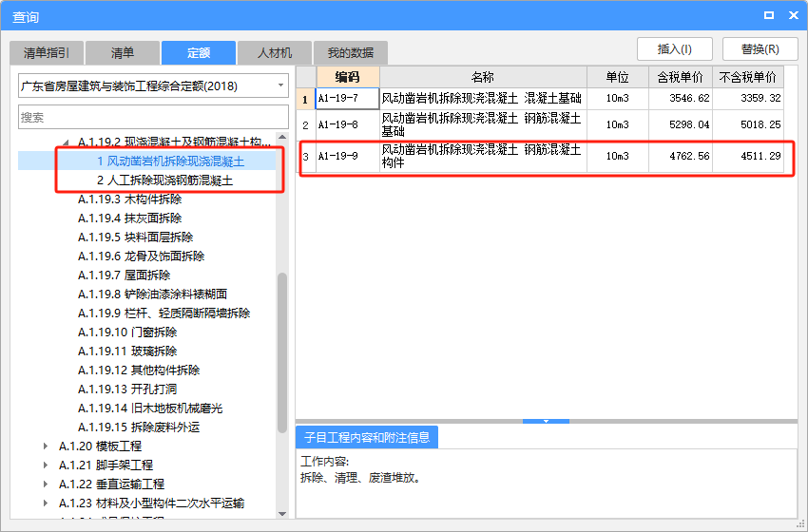Viewport: 808px width, 532px height.
Task: Expand the A.1.22 垂直运输工程 node
Action: click(46, 484)
